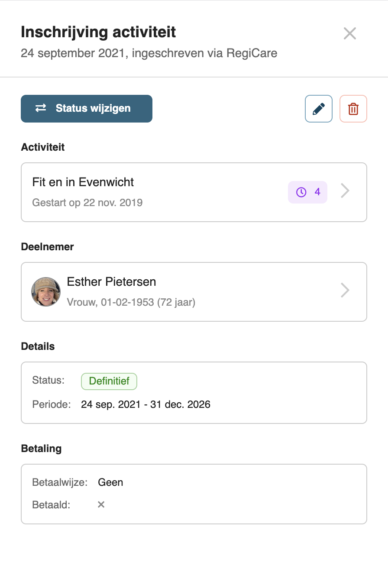Click the green Definitief status badge

point(109,381)
